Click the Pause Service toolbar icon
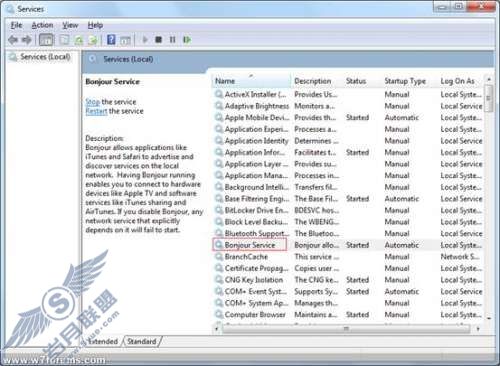Screen dimensions: 500x366 click(172, 40)
